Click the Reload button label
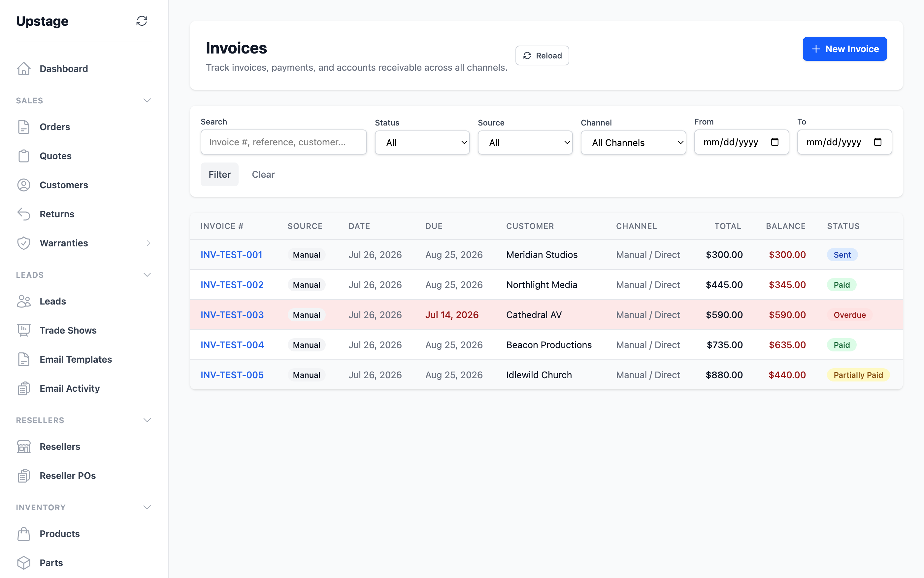924x578 pixels. tap(549, 56)
